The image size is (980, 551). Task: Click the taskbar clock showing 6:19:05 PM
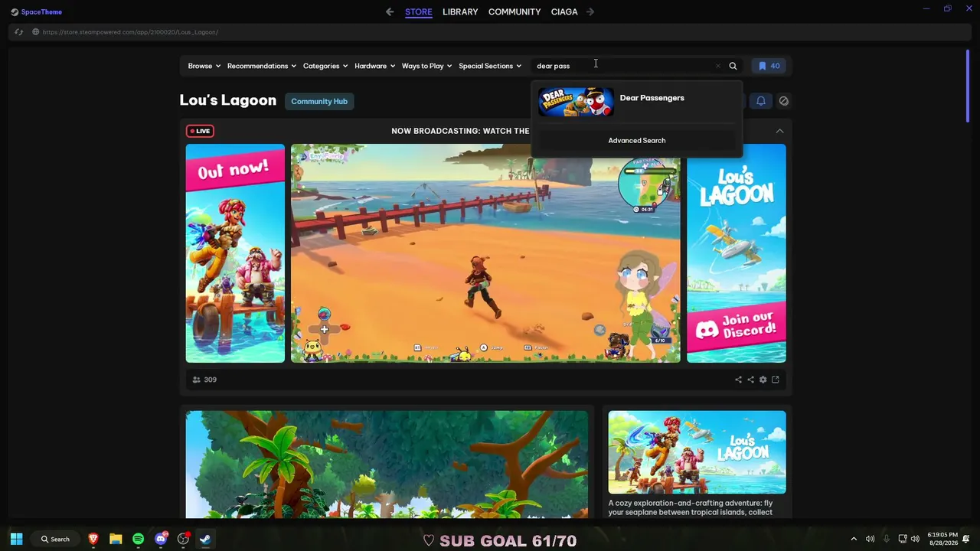[x=942, y=539]
